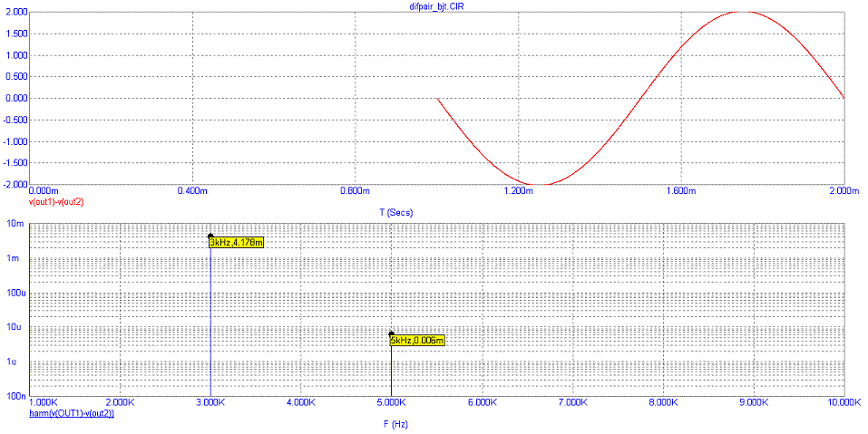
Task: Click the 9.000K frequency axis label
Action: coord(754,403)
